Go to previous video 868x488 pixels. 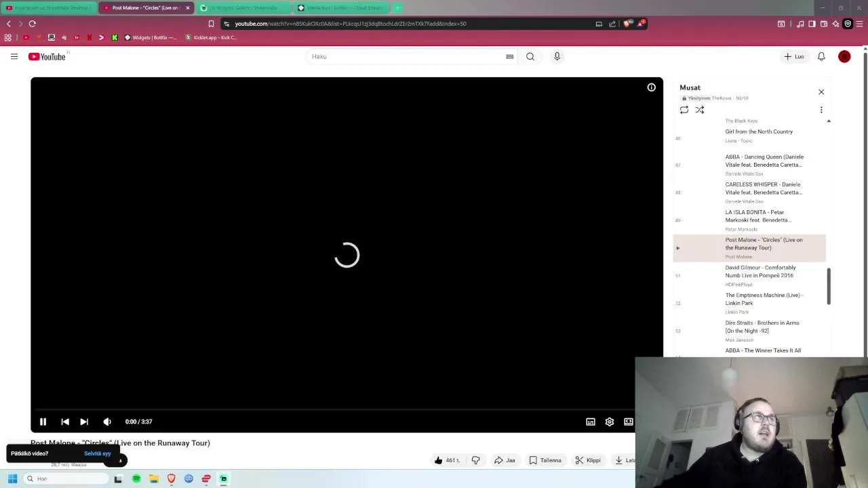(x=65, y=422)
